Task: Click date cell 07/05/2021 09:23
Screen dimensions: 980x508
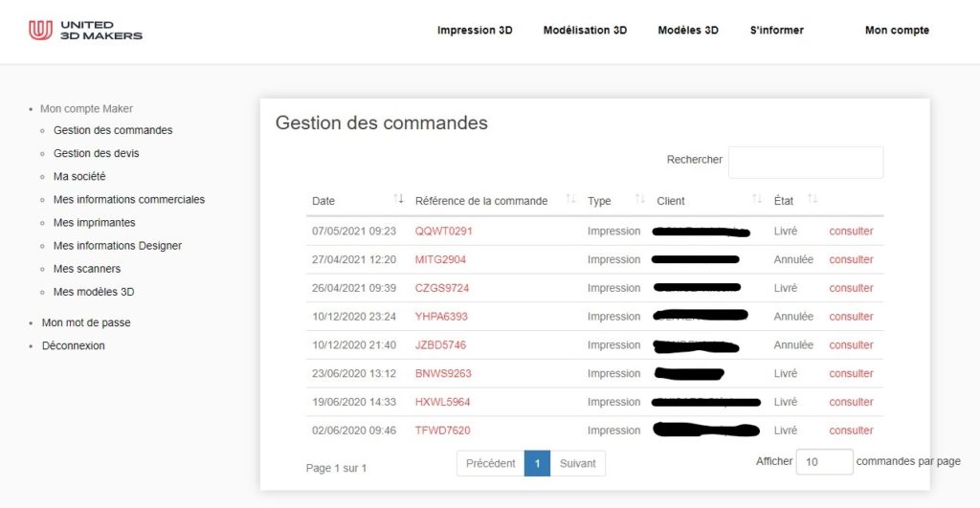Action: pyautogui.click(x=354, y=232)
